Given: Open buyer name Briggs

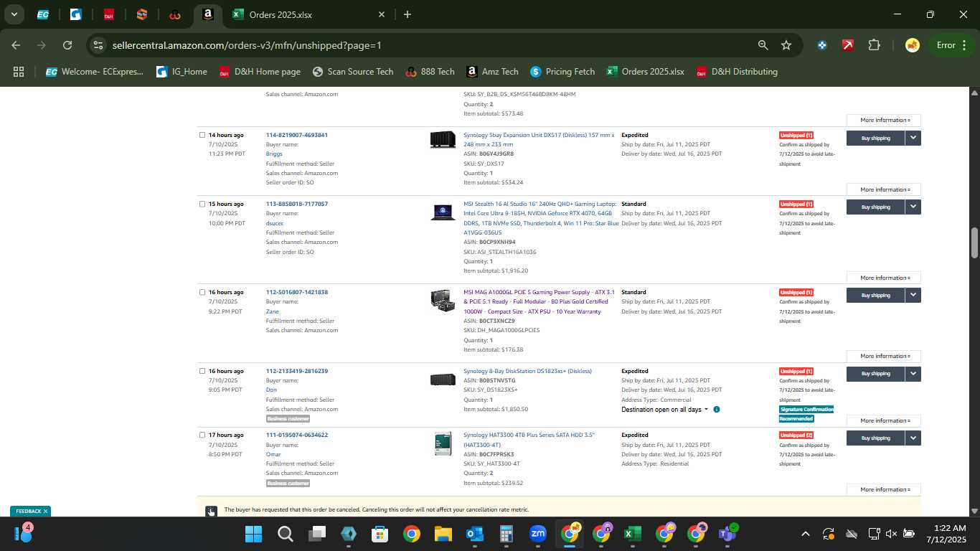Looking at the screenshot, I should click(x=274, y=154).
